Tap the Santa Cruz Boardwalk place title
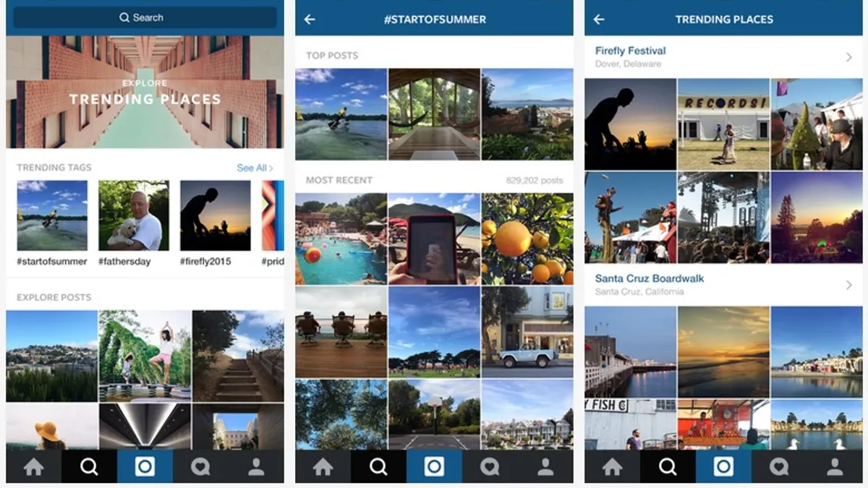This screenshot has width=868, height=488. [x=650, y=278]
